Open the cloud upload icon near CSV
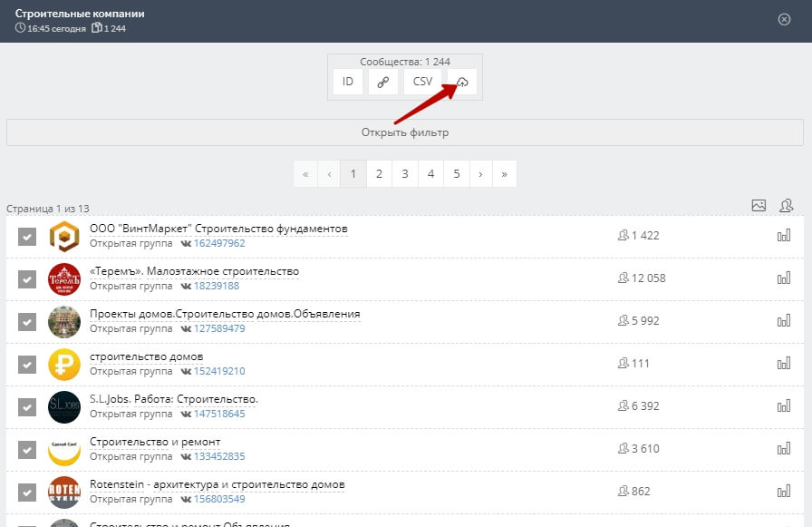The image size is (812, 527). pos(462,82)
